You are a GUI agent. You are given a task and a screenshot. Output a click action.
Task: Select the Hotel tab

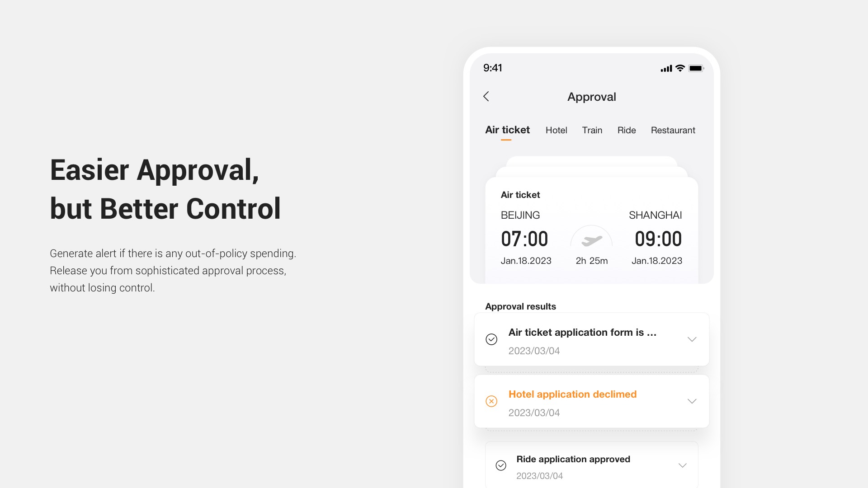(556, 130)
